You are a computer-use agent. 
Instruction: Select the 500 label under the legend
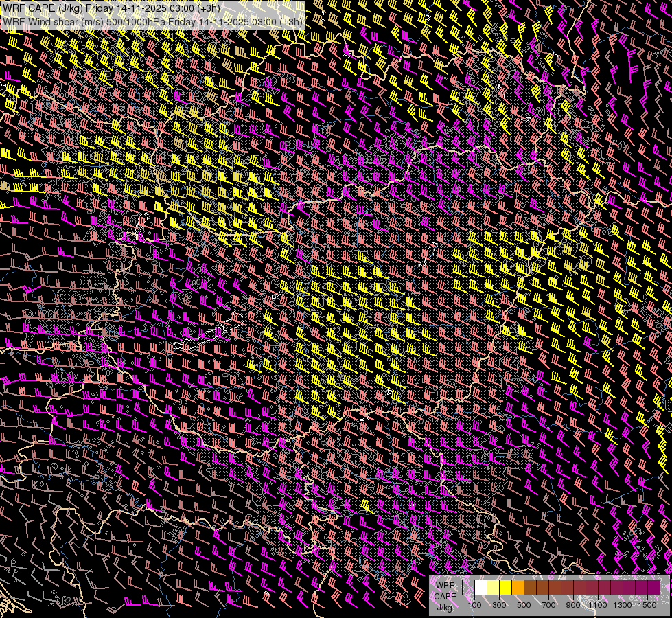coord(524,605)
